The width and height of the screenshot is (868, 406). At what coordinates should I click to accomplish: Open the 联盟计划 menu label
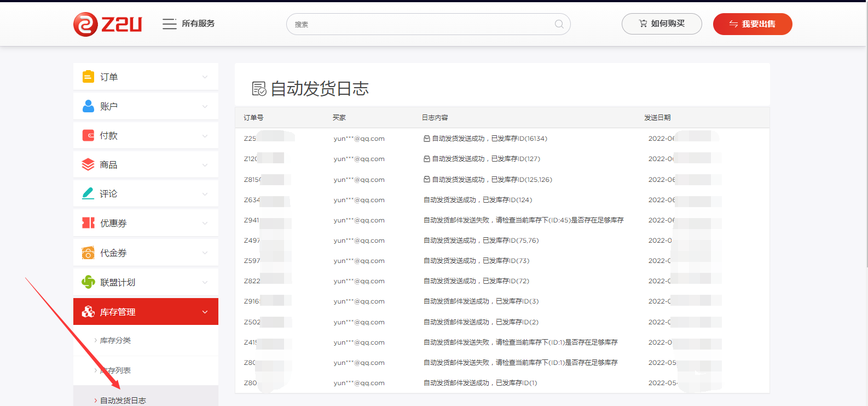[x=118, y=282]
